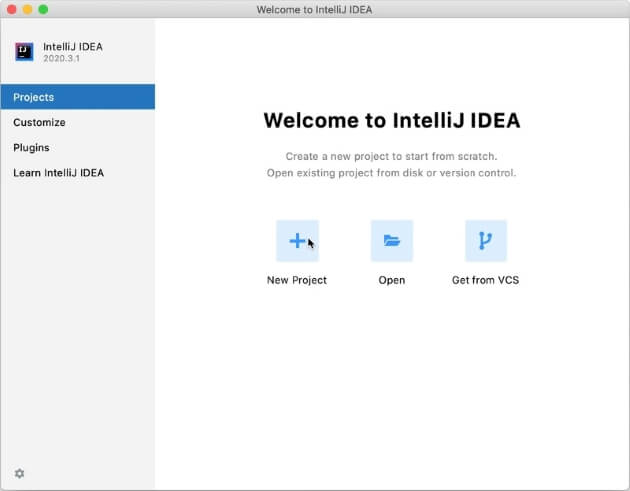Viewport: 630px width, 491px height.
Task: Click the window title bar text
Action: [314, 9]
